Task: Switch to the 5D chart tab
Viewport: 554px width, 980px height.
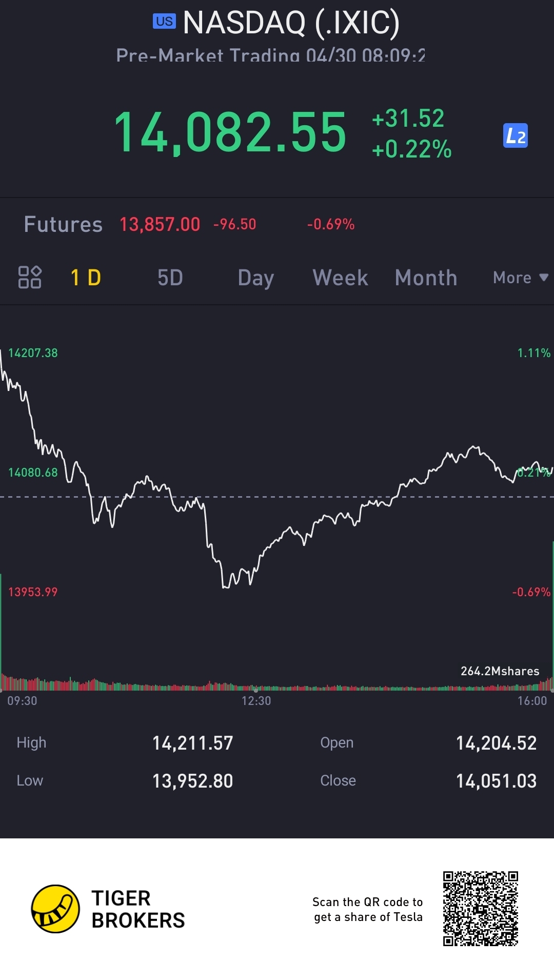Action: 170,278
